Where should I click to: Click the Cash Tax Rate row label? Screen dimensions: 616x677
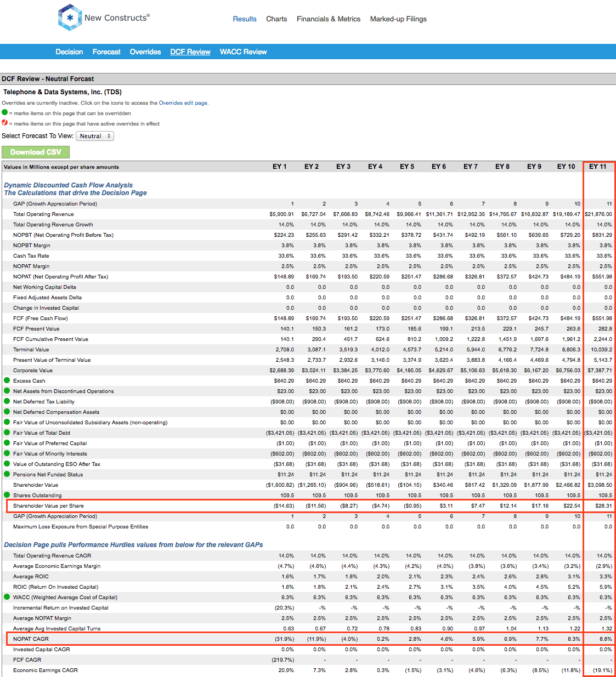point(31,255)
